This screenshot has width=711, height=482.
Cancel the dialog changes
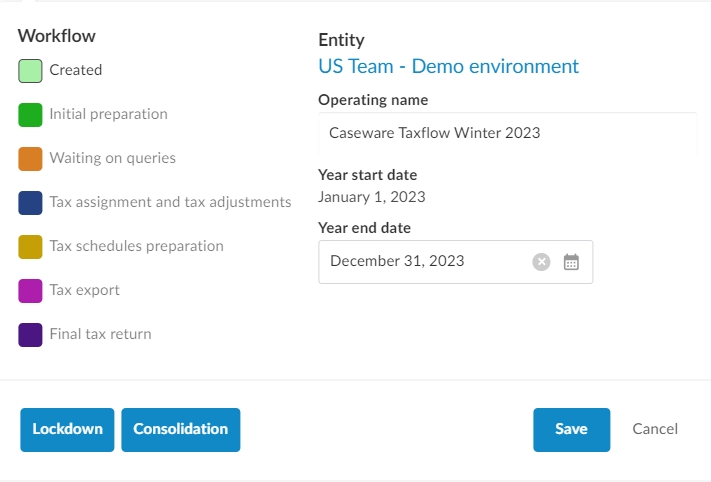coord(655,430)
